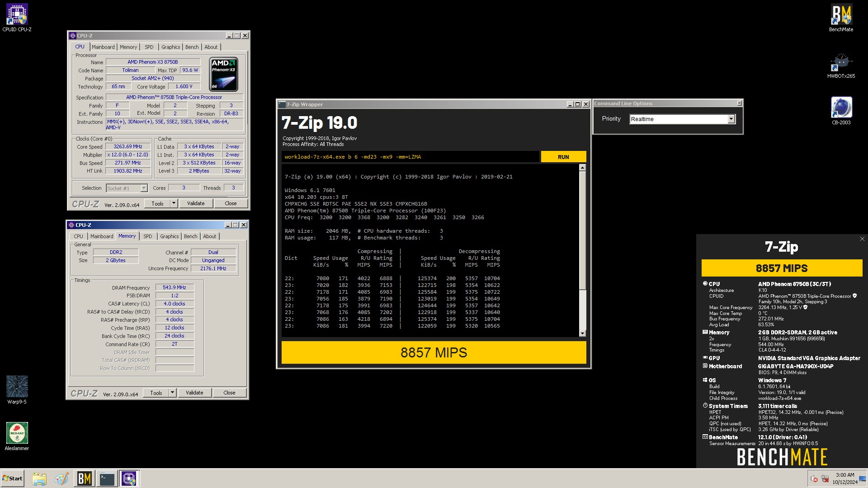Activate the command prompt taskbar button

click(x=107, y=479)
